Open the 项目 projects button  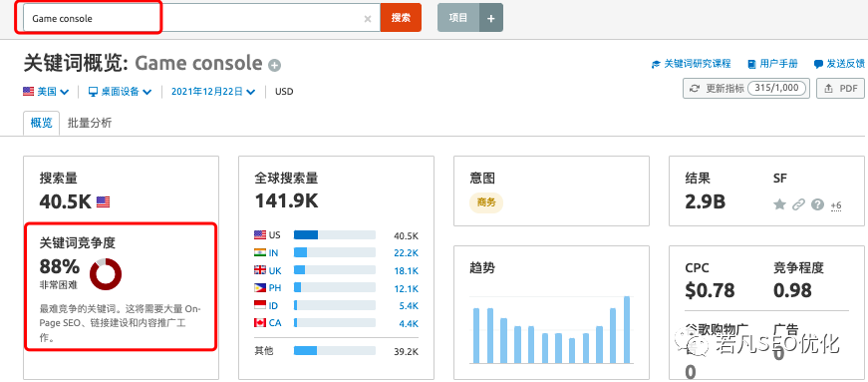[458, 18]
